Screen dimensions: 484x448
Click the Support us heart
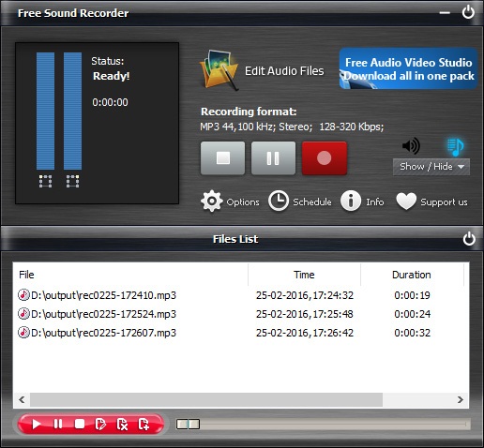(x=406, y=201)
